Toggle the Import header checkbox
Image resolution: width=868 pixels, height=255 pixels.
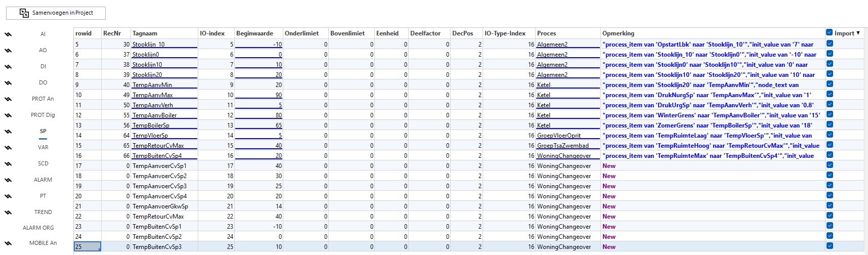(829, 32)
